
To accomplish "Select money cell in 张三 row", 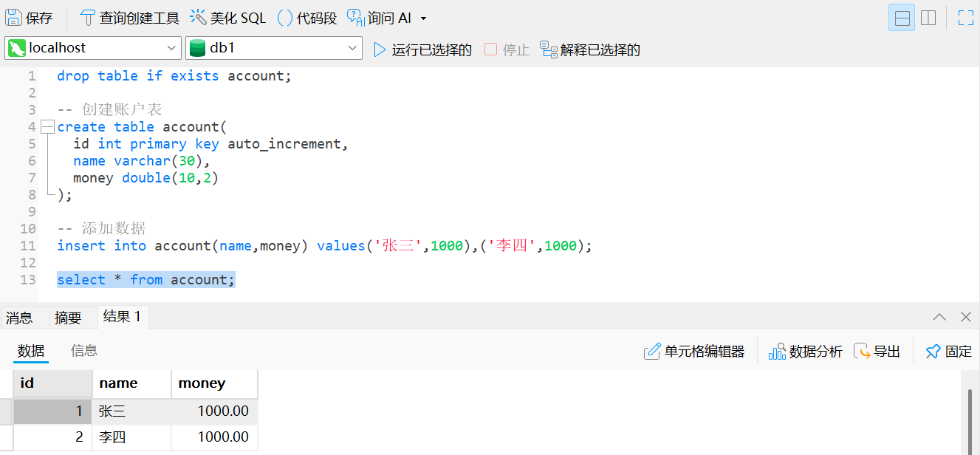I will (214, 411).
